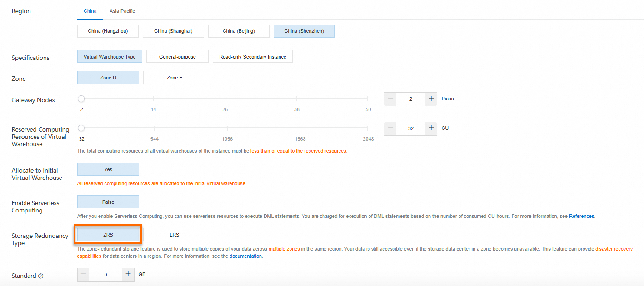
Task: Click the 1056 mark on CU slider
Action: pos(227,128)
